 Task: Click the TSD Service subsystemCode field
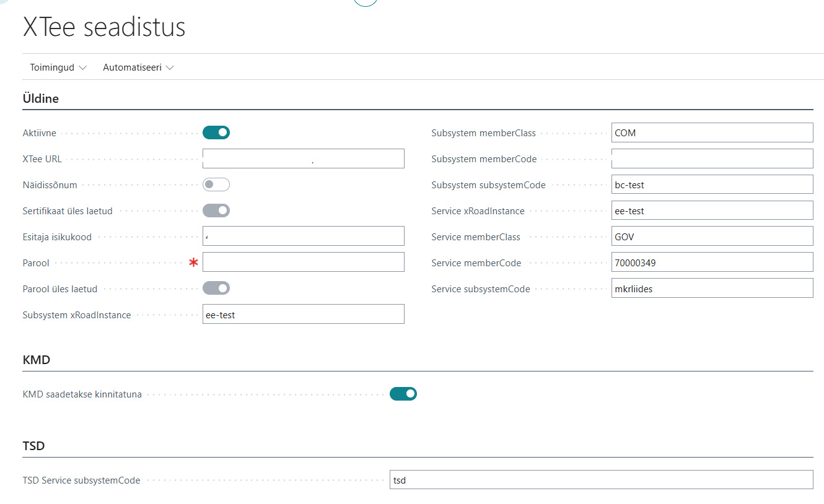pos(601,480)
